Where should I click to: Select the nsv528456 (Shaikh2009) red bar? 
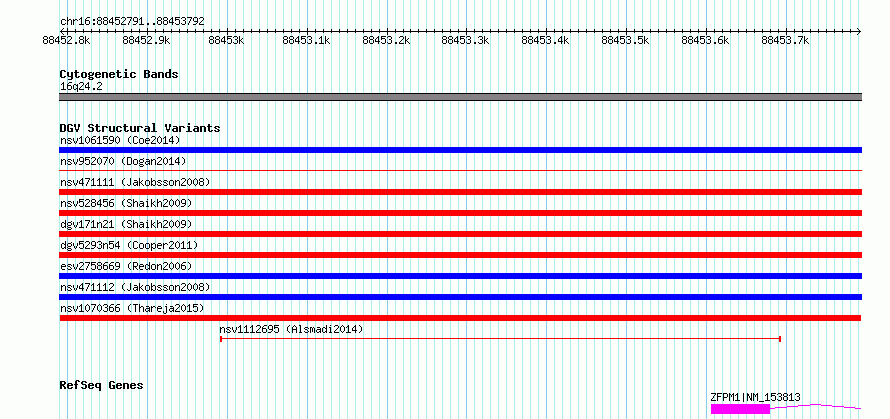pyautogui.click(x=460, y=213)
